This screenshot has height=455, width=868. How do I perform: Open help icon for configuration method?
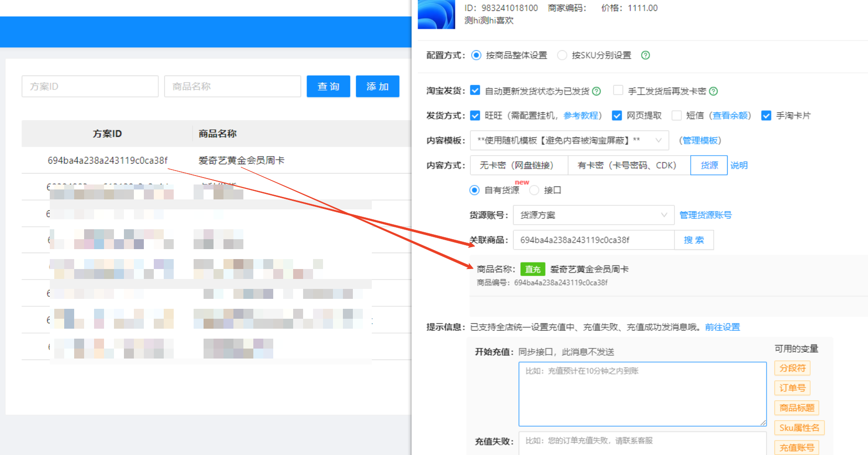[646, 55]
